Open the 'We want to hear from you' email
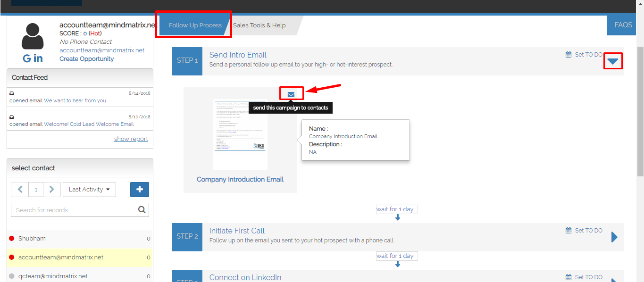The width and height of the screenshot is (644, 282). [x=75, y=100]
